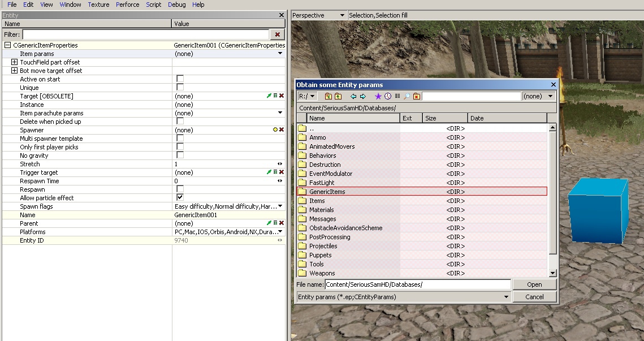This screenshot has height=341, width=644.
Task: Open Debug menu
Action: coord(176,5)
